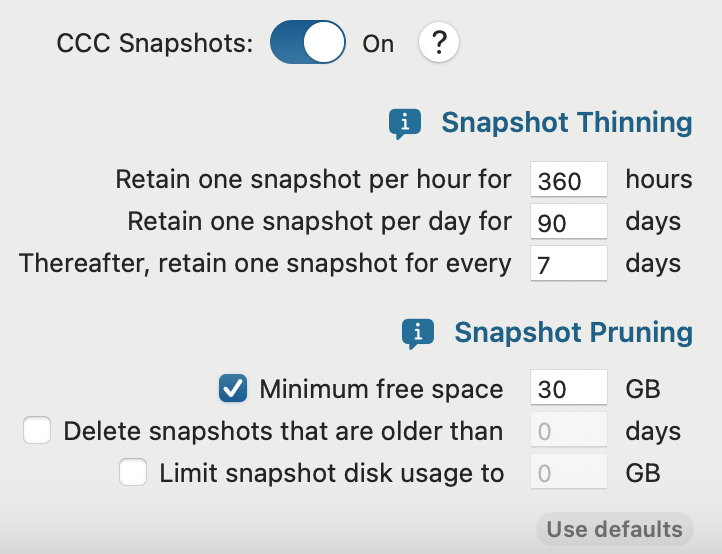Click the Snapshot Pruning info icon

(417, 333)
